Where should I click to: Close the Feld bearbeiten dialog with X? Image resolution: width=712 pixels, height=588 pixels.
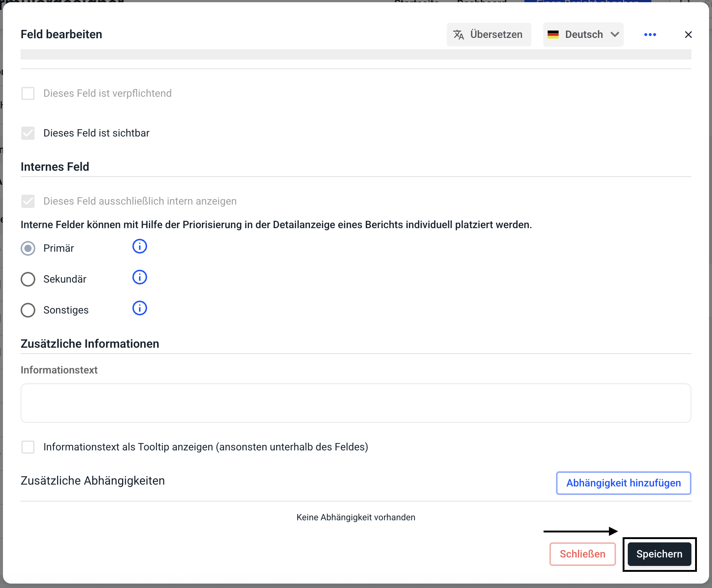point(688,35)
